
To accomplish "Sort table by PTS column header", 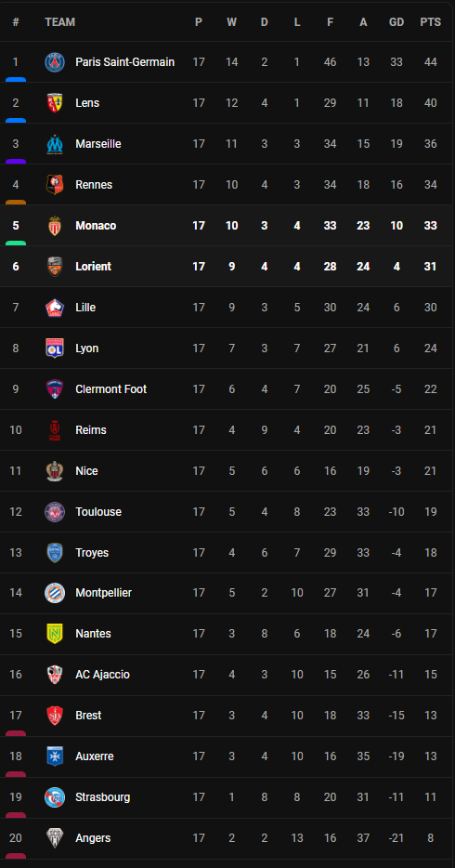I will pos(431,22).
